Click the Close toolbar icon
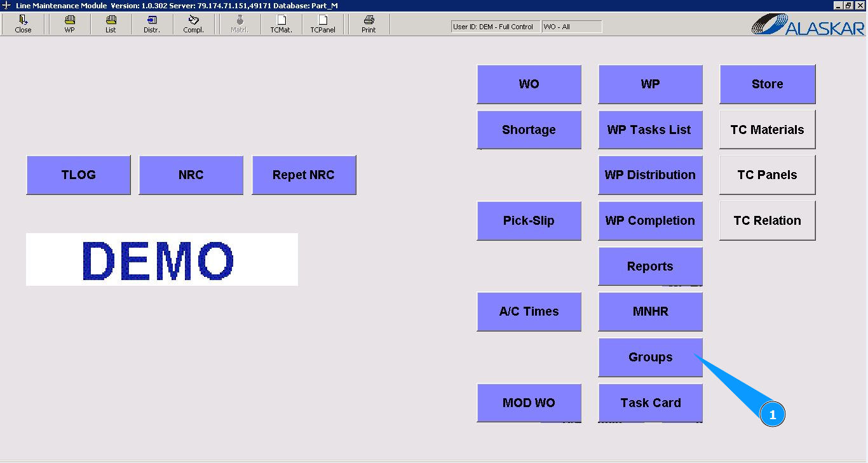This screenshot has height=463, width=868. coord(23,24)
